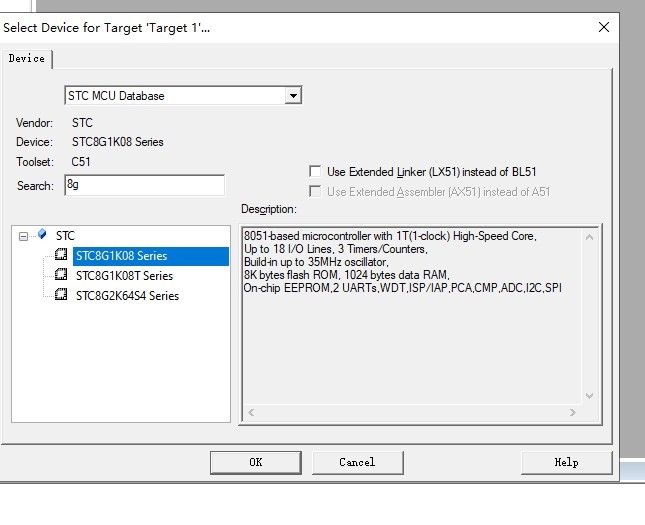This screenshot has height=525, width=645.
Task: Close the Select Device dialog with X
Action: coord(603,27)
